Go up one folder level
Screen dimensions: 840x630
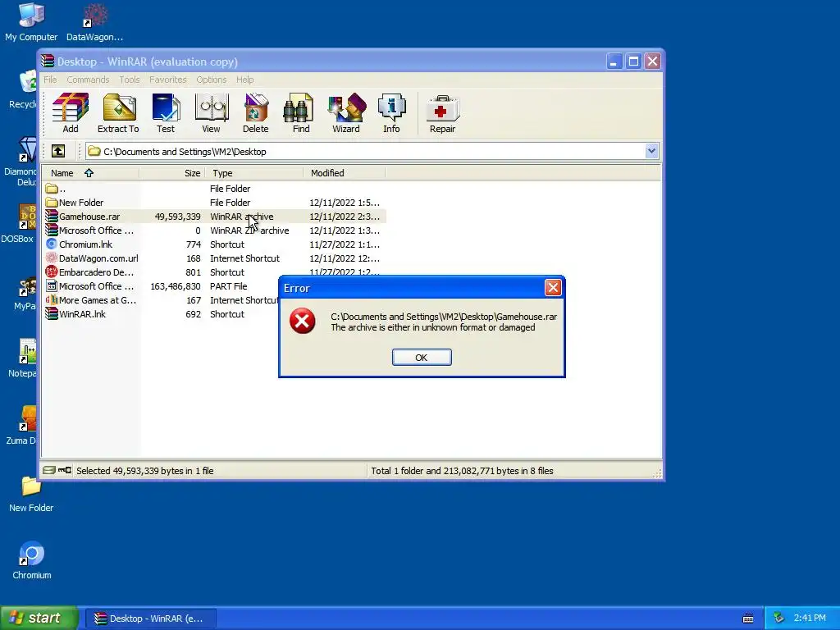tap(58, 151)
